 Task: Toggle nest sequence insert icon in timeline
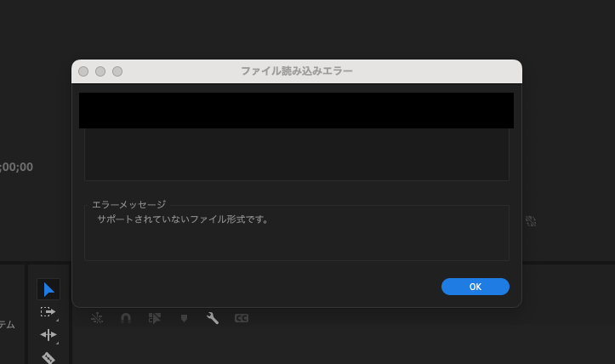(97, 318)
